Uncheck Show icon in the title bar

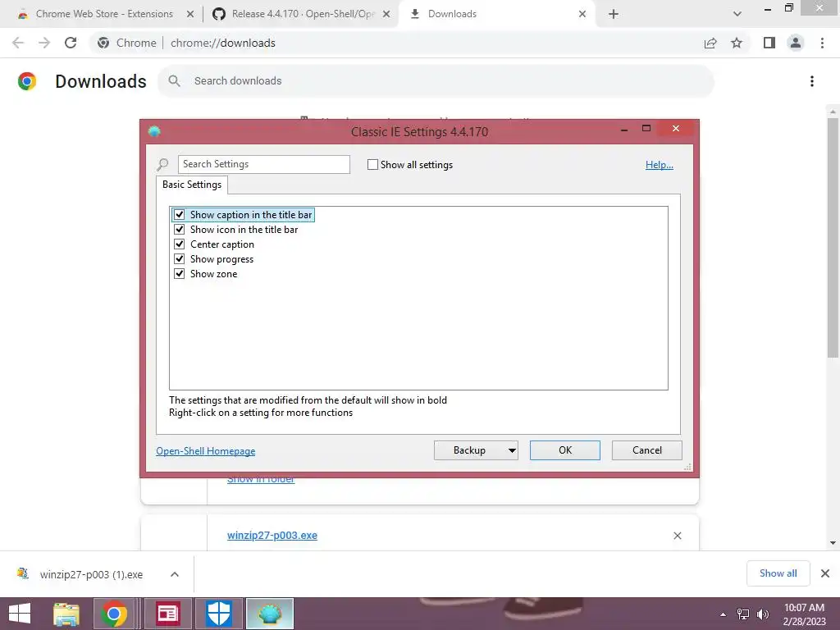pyautogui.click(x=180, y=230)
